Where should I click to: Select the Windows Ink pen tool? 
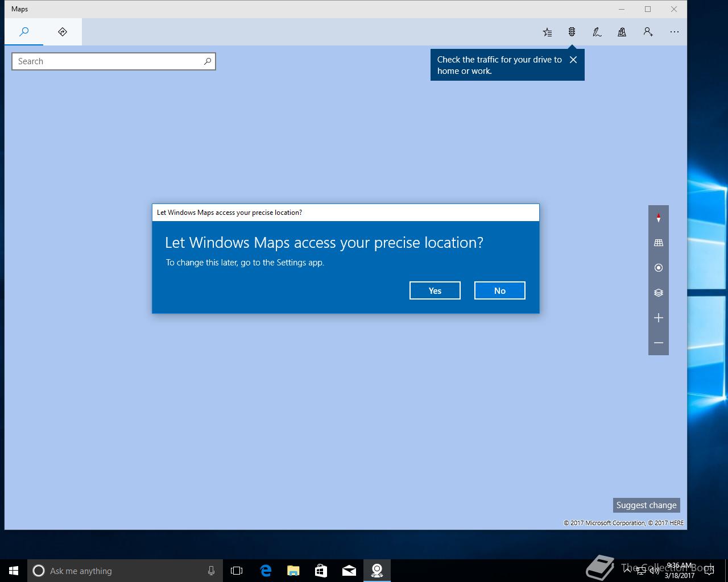[x=597, y=32]
